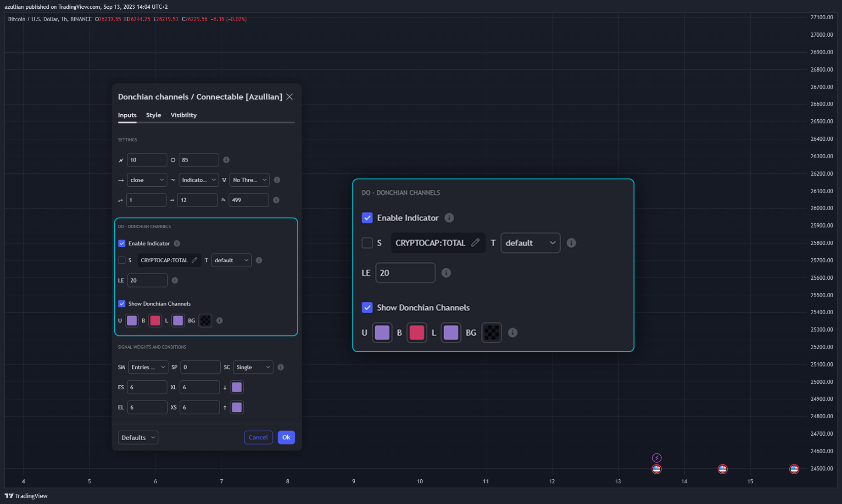Image resolution: width=842 pixels, height=504 pixels.
Task: Click the 27100.00 price axis label
Action: pos(821,17)
